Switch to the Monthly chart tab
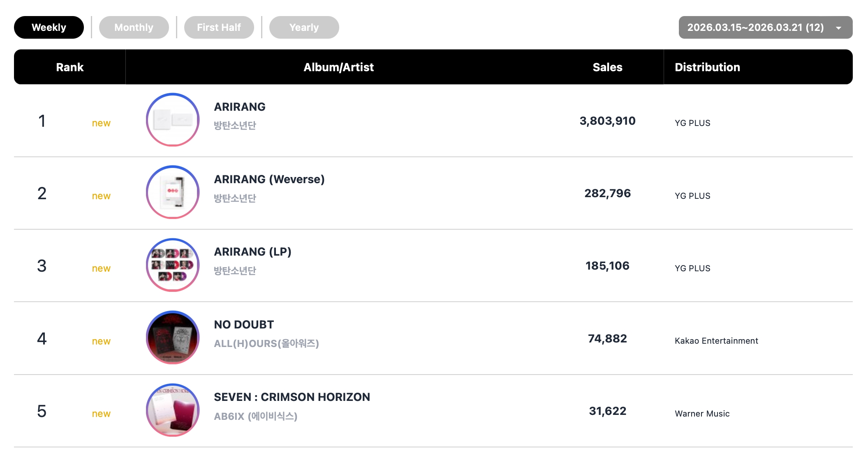This screenshot has width=868, height=454. coord(134,28)
